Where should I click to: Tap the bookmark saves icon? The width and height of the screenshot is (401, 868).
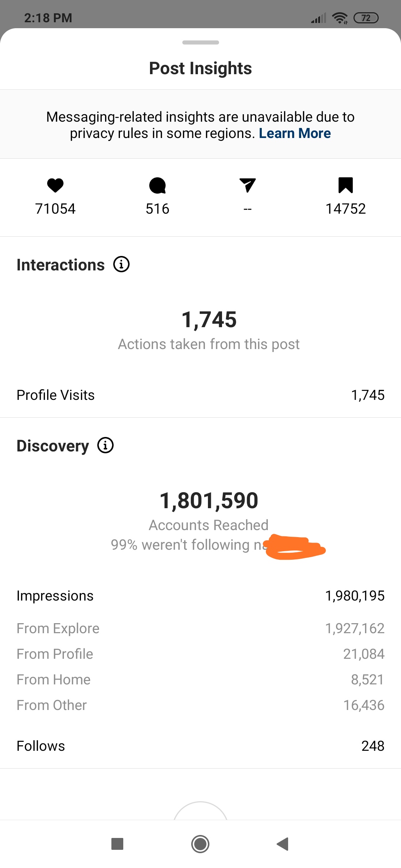click(x=346, y=185)
